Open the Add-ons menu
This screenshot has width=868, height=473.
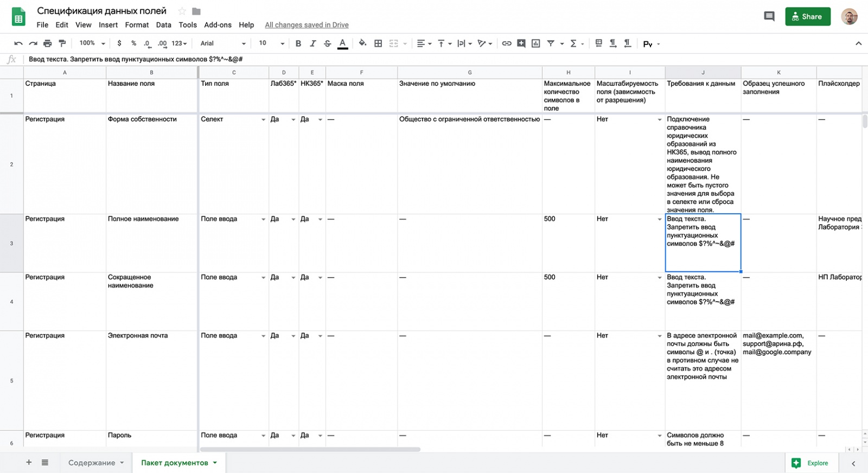218,25
